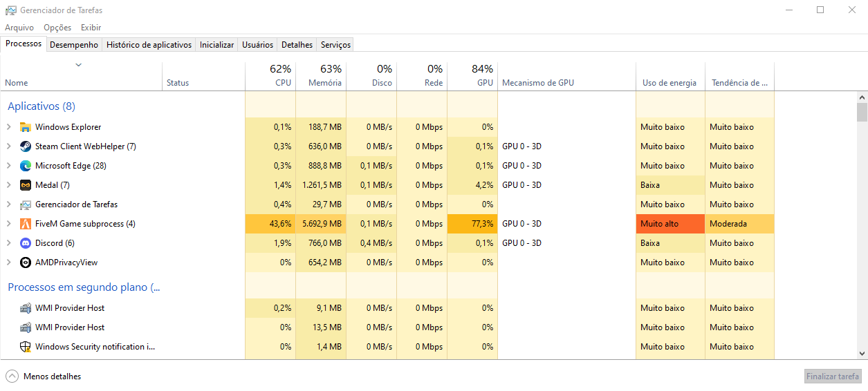Screen dimensions: 868x391
Task: Click the Windows Security notification shield icon
Action: coord(26,347)
